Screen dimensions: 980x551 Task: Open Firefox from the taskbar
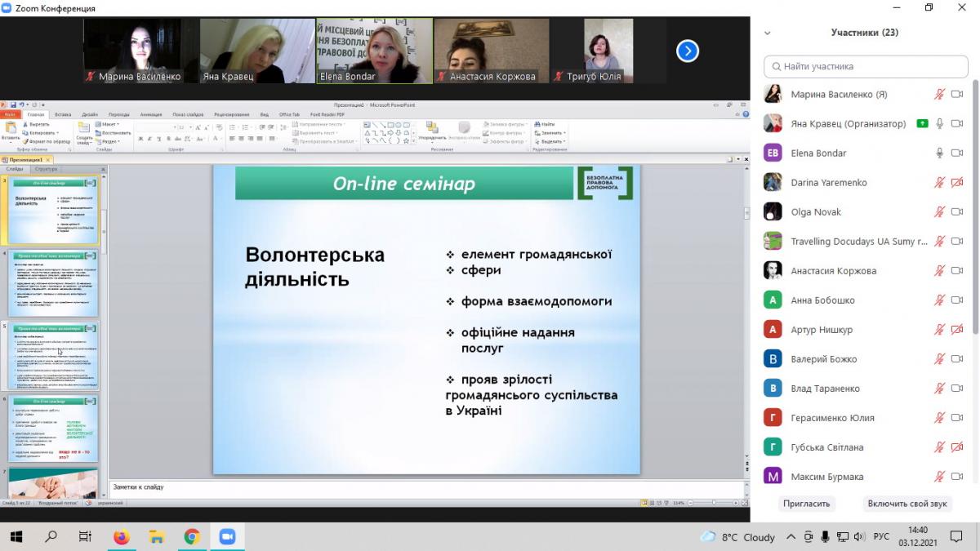coord(122,536)
